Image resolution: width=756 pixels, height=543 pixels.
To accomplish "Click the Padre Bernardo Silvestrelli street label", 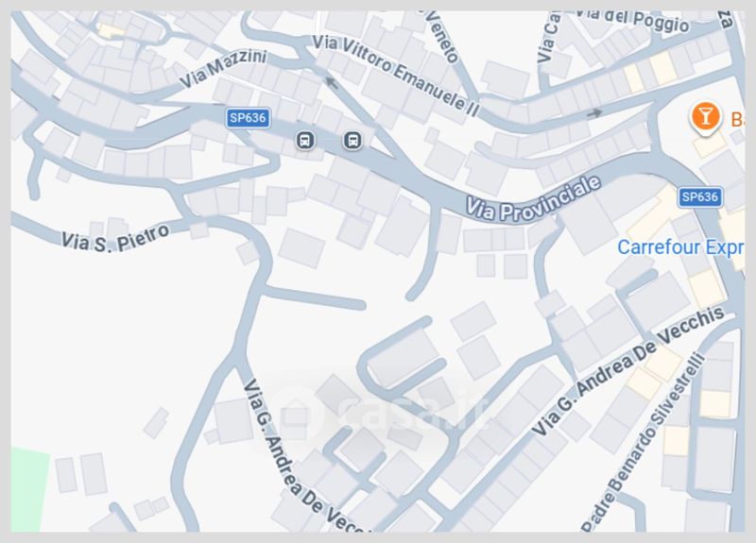I will click(644, 443).
